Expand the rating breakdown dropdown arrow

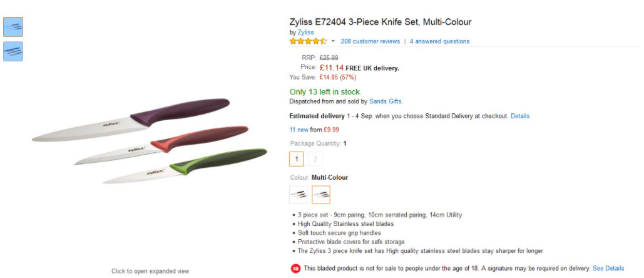point(333,41)
